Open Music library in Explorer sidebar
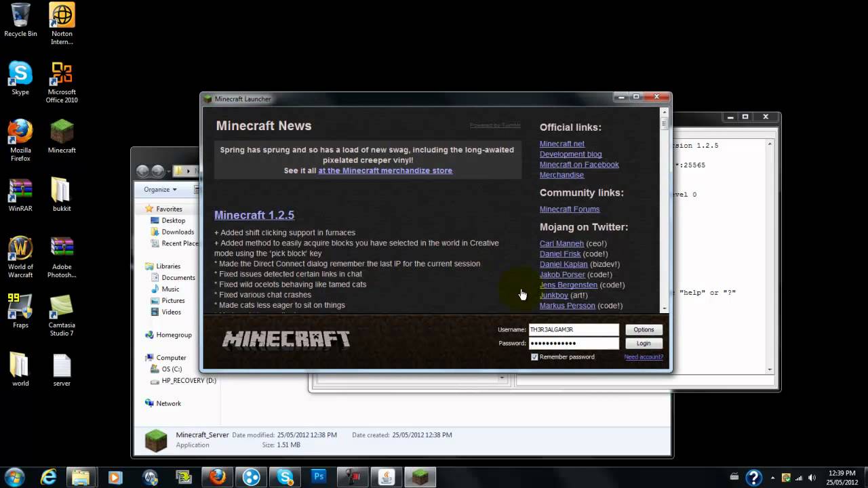 (170, 289)
